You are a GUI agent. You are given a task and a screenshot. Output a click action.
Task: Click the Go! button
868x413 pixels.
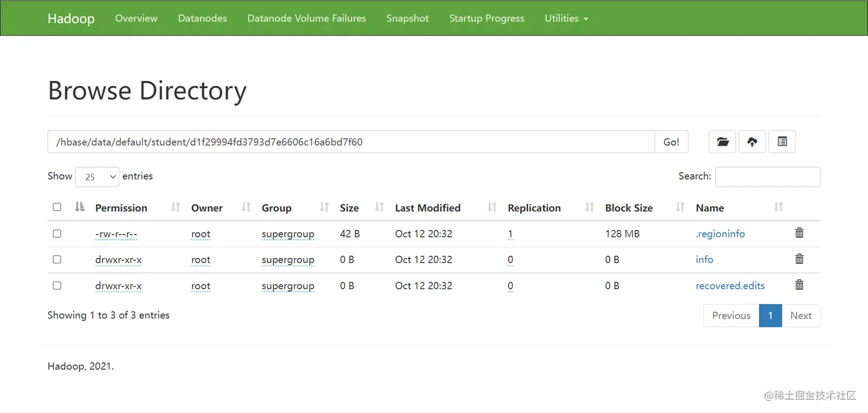click(x=671, y=142)
